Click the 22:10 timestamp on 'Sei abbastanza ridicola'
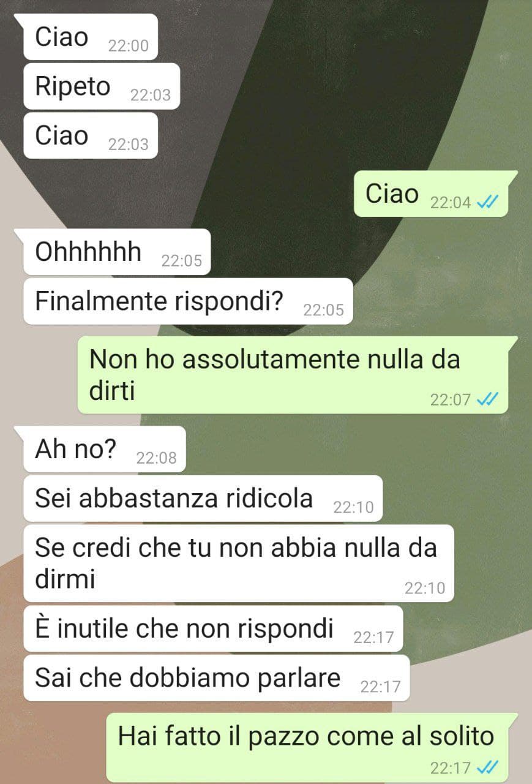Screen dimensions: 532x784 pos(353,507)
